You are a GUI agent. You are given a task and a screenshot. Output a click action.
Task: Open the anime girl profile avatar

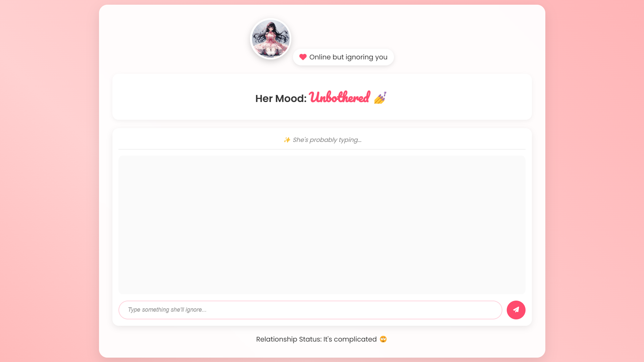pyautogui.click(x=270, y=39)
